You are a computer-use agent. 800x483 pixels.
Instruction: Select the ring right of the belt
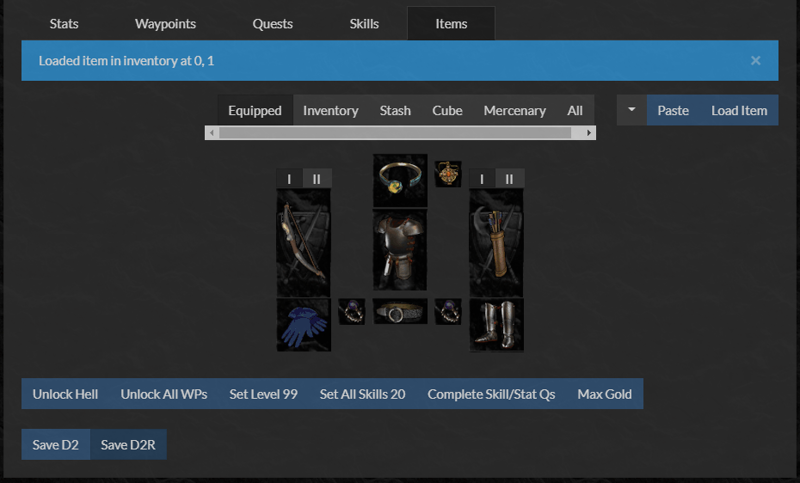click(x=448, y=312)
